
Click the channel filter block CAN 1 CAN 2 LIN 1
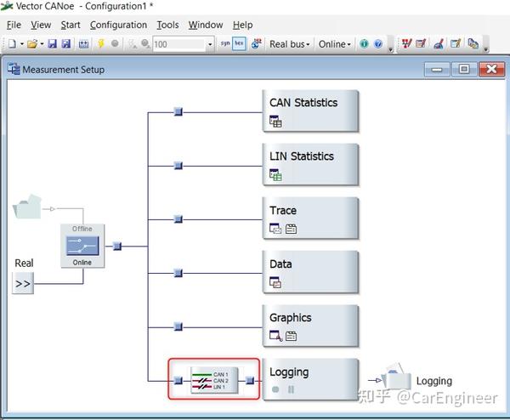pyautogui.click(x=214, y=380)
